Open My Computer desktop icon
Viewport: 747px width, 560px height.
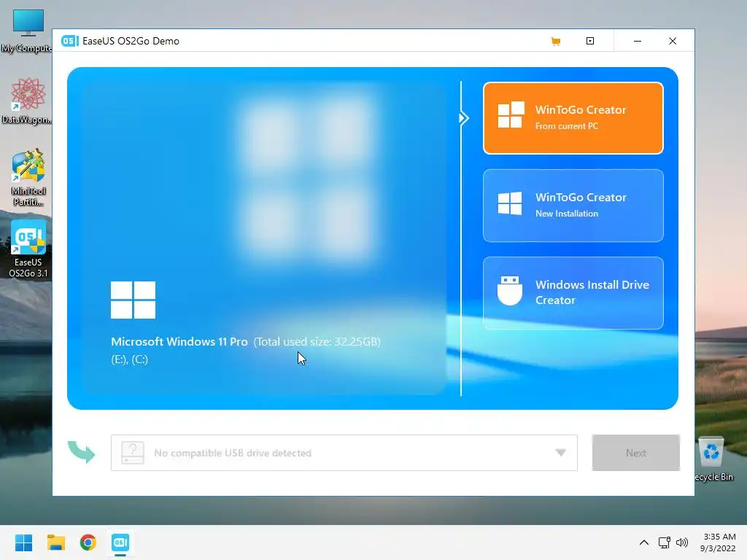28,31
